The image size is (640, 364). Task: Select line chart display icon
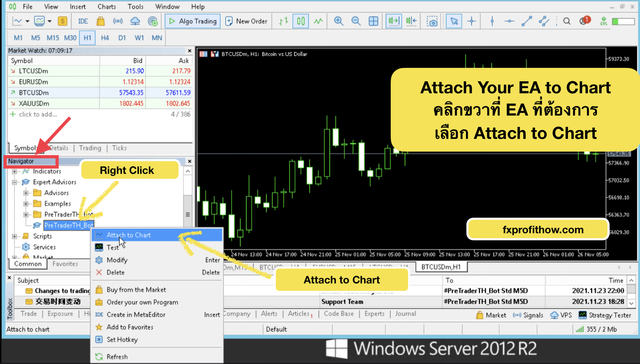(318, 21)
